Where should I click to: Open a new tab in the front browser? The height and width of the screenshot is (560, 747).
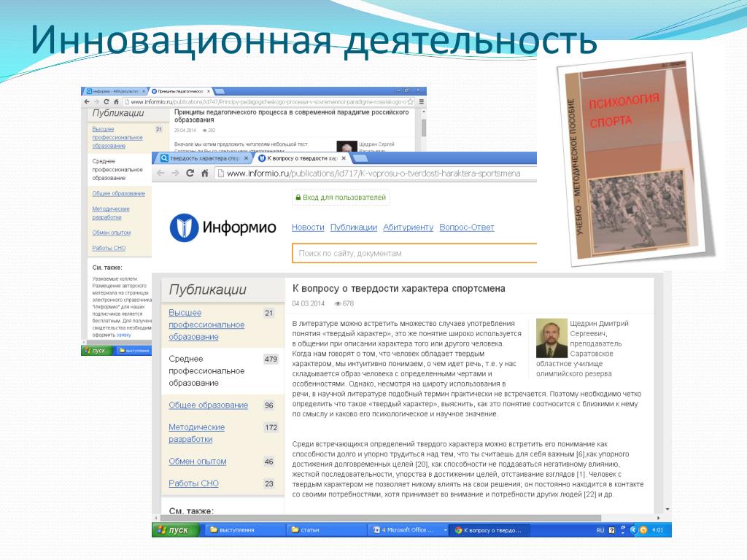360,158
